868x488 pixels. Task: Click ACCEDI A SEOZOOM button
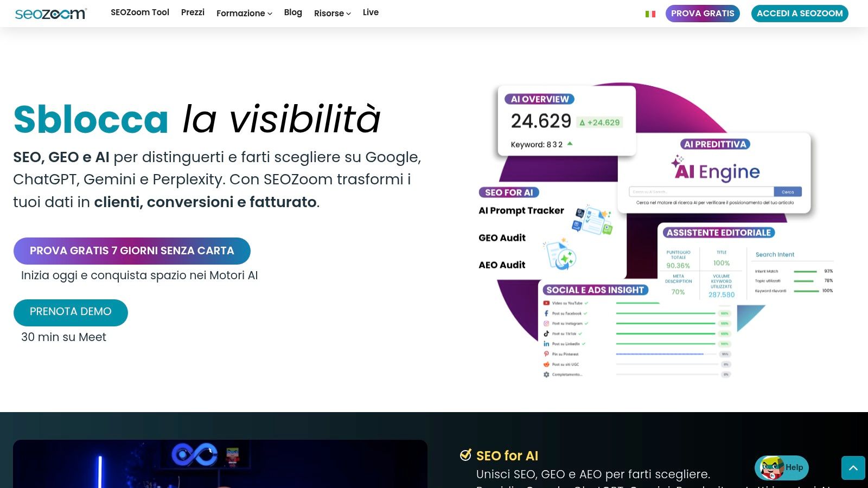(800, 14)
